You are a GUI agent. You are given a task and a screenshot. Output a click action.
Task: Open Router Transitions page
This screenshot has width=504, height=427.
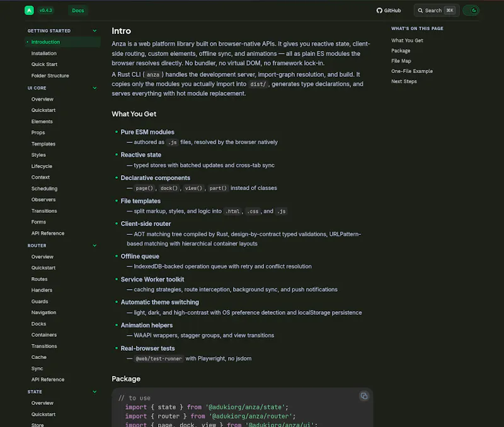(43, 346)
